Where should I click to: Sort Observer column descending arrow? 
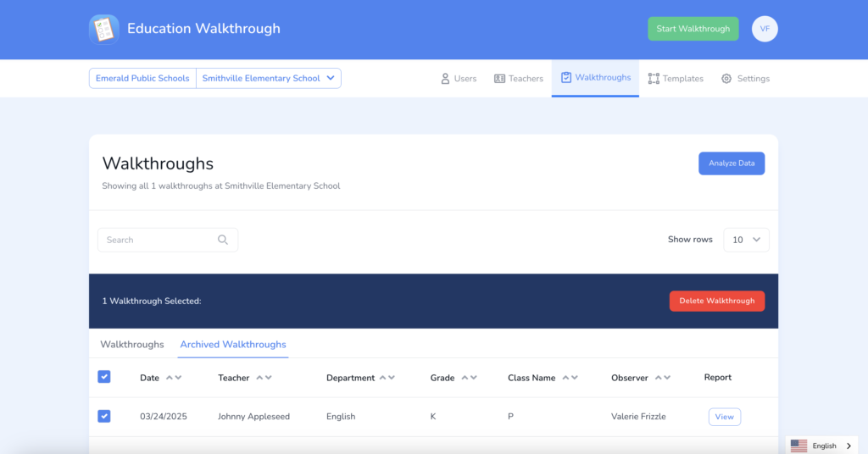pos(667,378)
